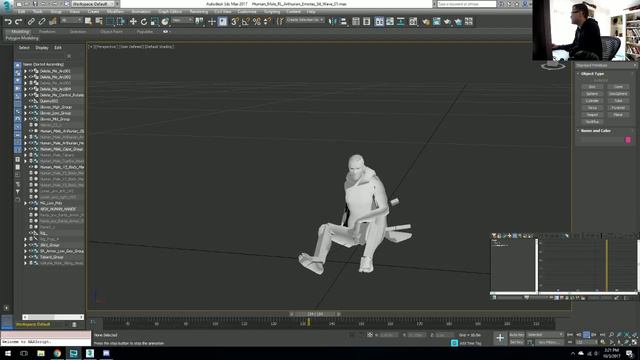Create a Box primitive button

tap(592, 87)
